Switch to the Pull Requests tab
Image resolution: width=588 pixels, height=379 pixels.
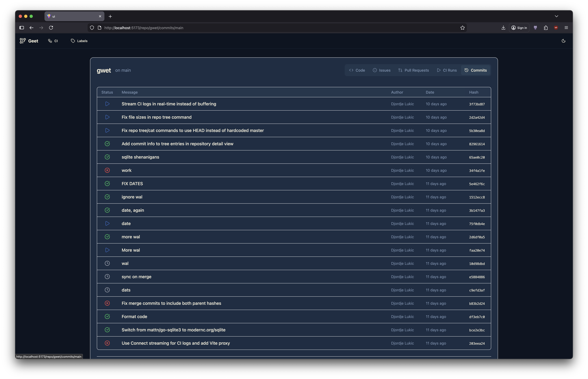tap(413, 70)
